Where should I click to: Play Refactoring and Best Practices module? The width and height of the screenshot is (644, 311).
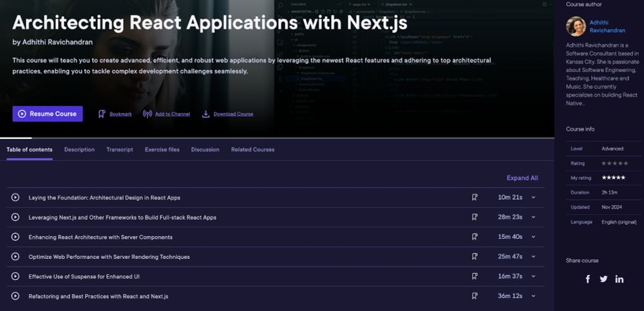coord(15,296)
